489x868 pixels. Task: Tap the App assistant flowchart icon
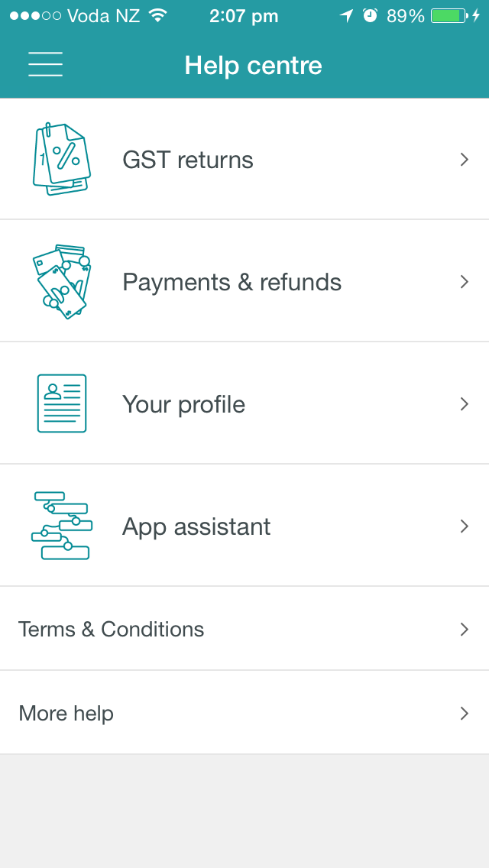pyautogui.click(x=62, y=526)
